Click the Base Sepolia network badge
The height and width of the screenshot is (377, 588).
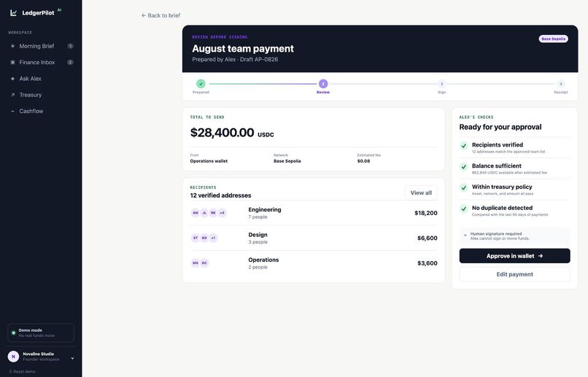pyautogui.click(x=553, y=39)
